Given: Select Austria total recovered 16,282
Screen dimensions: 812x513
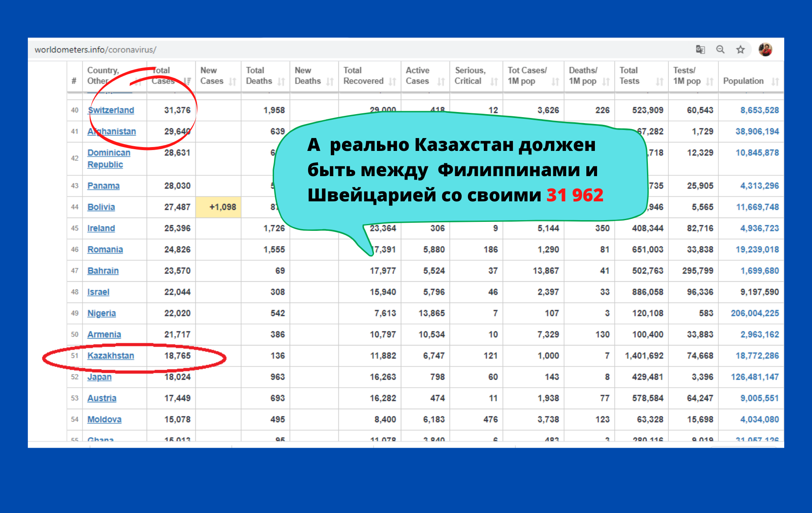Looking at the screenshot, I should coord(383,398).
